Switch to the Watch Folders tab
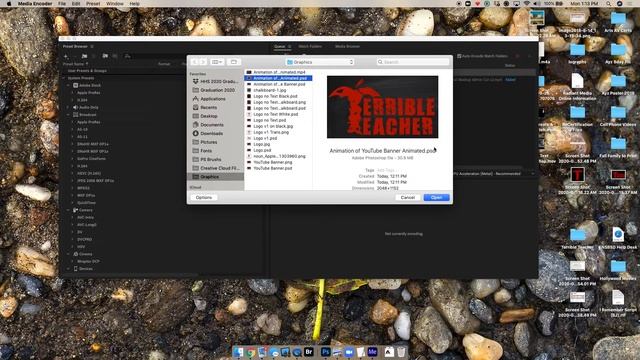640x360 pixels. [310, 47]
